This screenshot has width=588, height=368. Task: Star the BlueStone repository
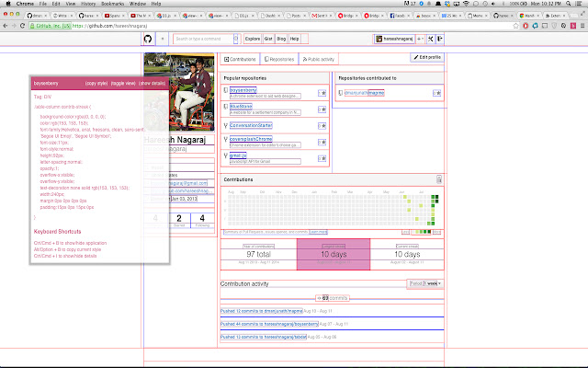pyautogui.click(x=322, y=109)
